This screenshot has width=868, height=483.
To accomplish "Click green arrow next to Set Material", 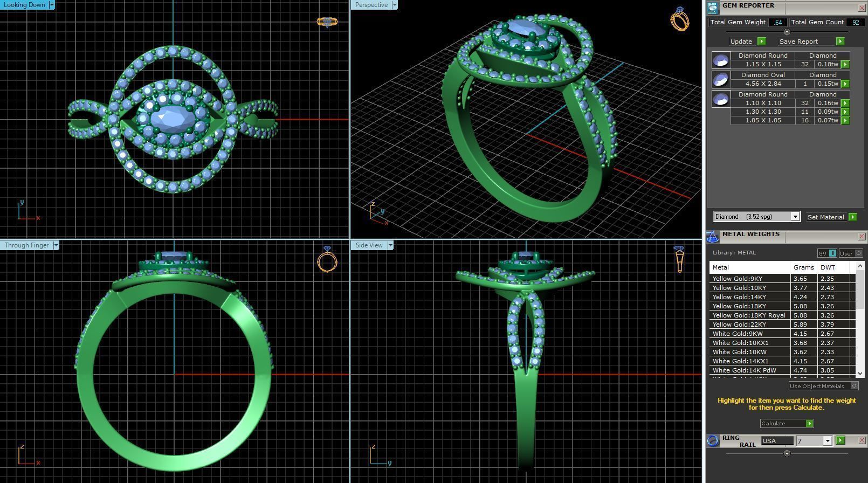I will pyautogui.click(x=852, y=217).
